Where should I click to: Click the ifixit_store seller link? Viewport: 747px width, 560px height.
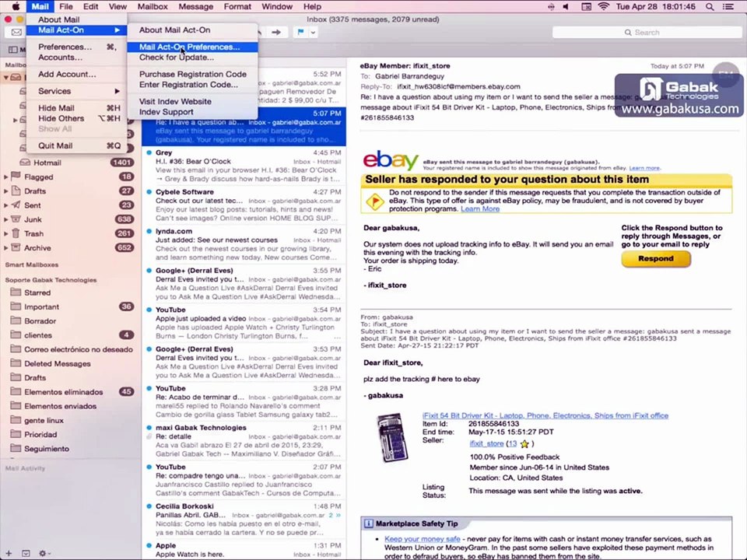pos(486,443)
